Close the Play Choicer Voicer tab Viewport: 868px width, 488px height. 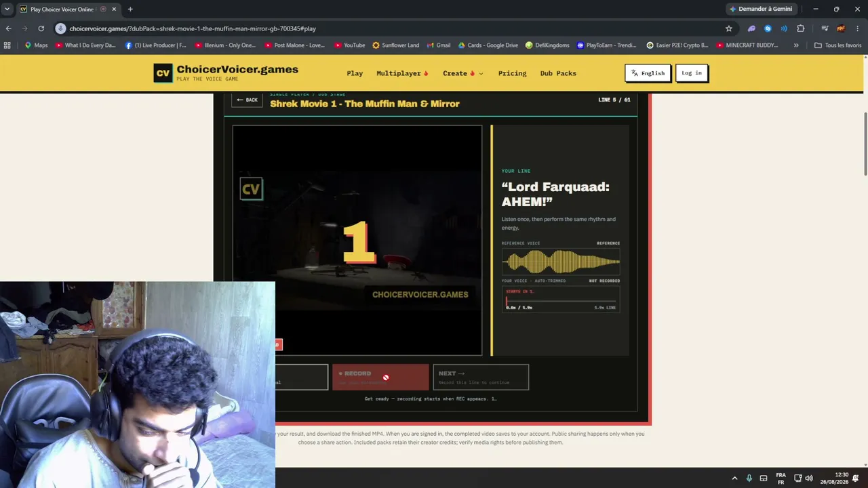click(114, 9)
